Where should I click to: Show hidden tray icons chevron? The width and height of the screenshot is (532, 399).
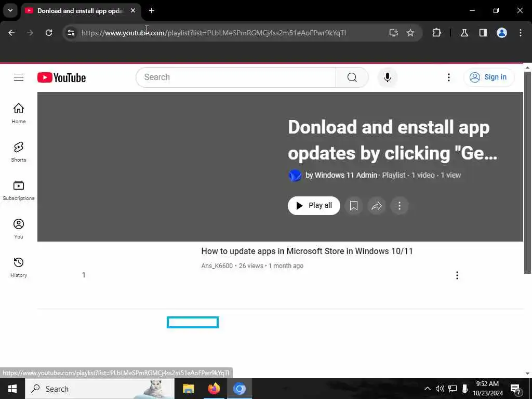point(427,389)
